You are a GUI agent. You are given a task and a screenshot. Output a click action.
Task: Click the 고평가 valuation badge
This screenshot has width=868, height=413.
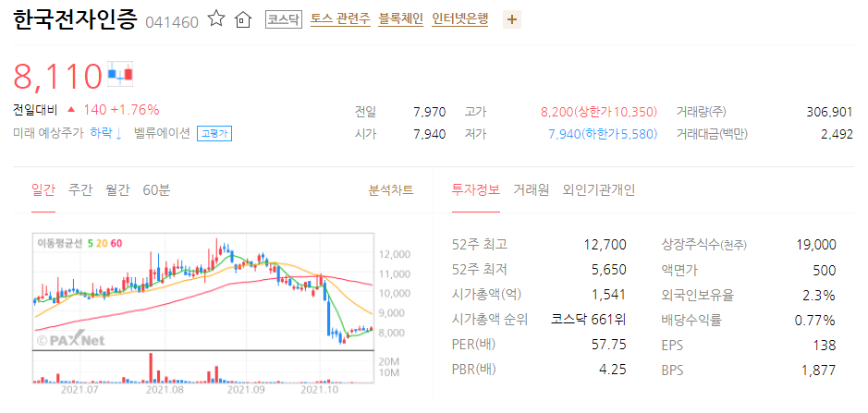click(x=214, y=134)
